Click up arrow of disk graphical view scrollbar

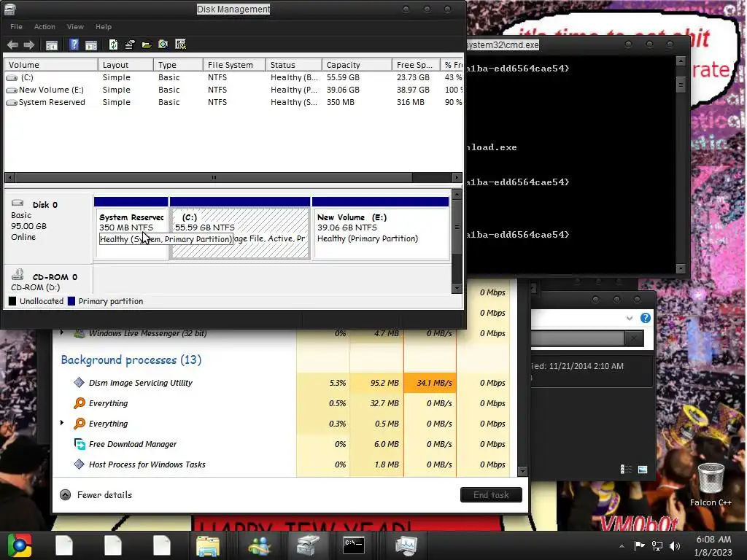[457, 194]
